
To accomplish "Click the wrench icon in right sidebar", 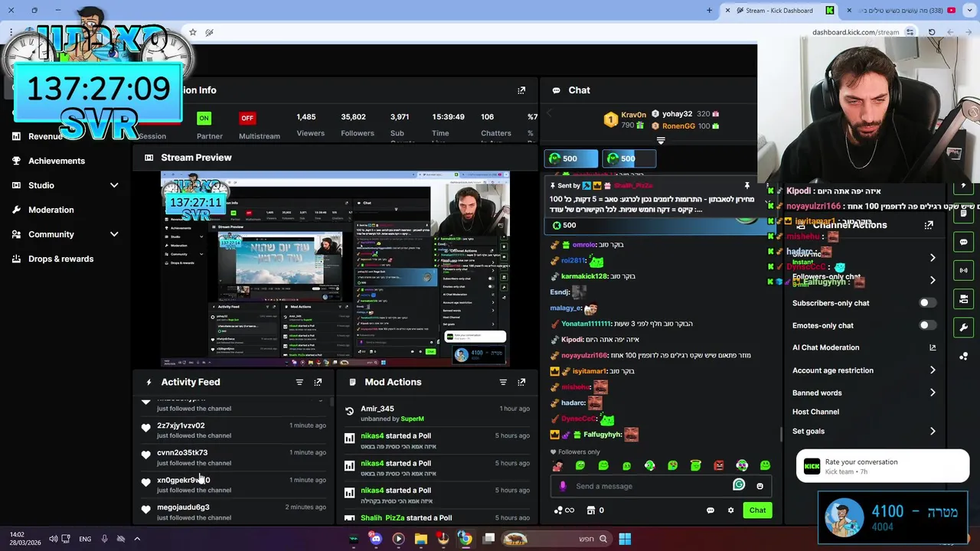I will click(963, 328).
